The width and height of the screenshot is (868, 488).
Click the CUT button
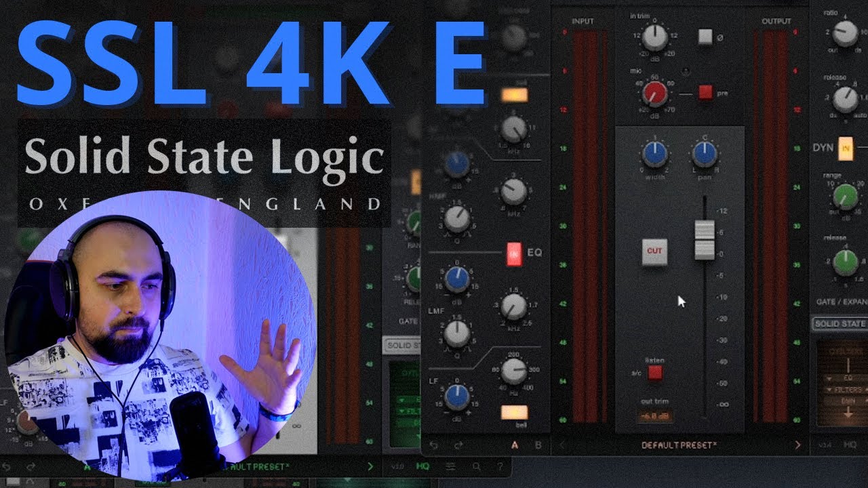[654, 251]
